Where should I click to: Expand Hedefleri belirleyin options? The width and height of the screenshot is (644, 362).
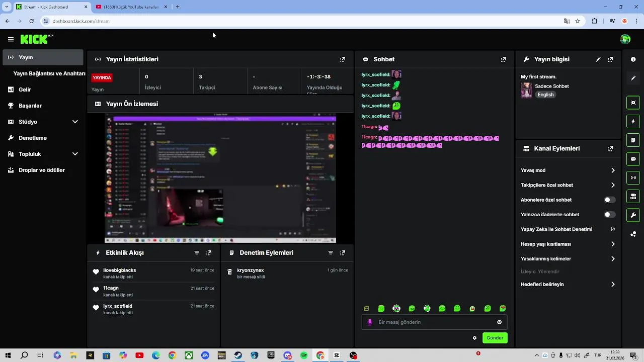click(613, 285)
